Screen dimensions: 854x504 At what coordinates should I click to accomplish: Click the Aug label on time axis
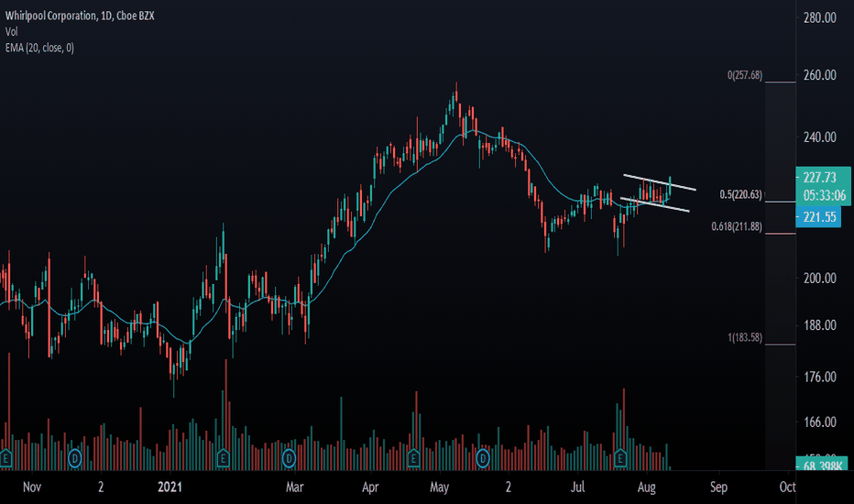(647, 488)
